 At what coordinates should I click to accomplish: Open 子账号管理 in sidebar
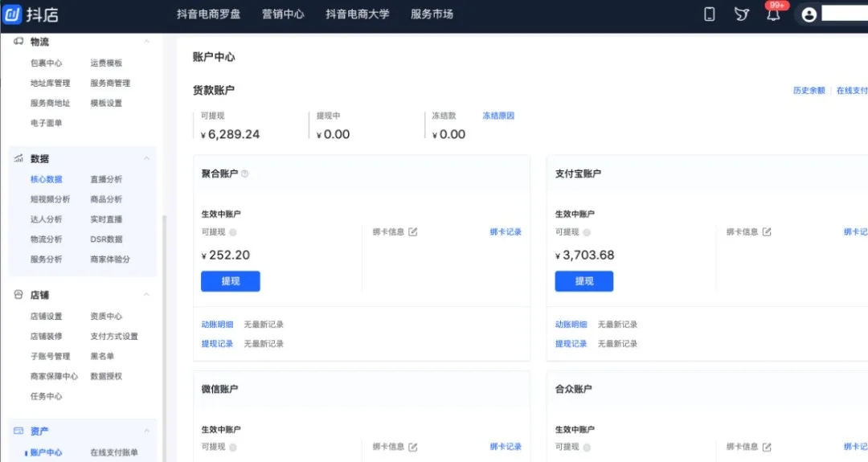coord(51,356)
